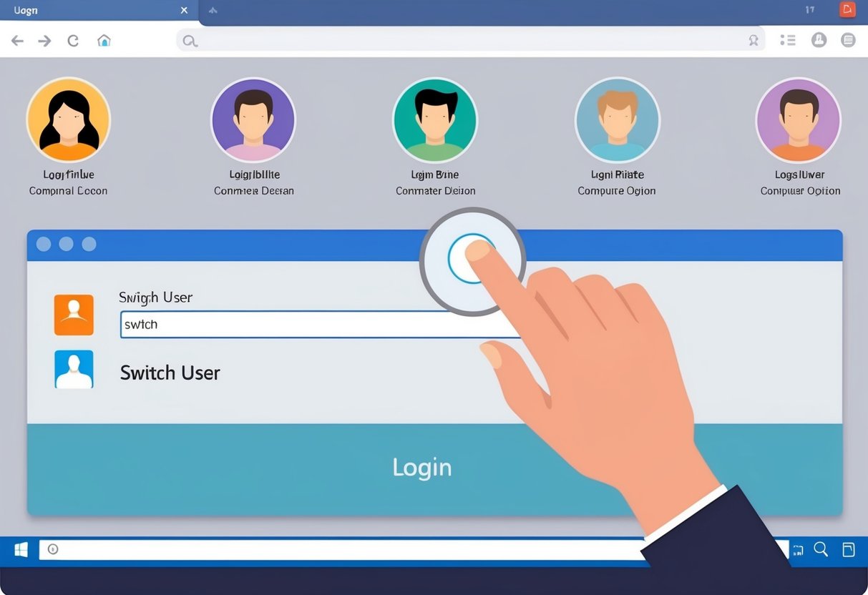The height and width of the screenshot is (595, 868).
Task: Click the browser Back arrow
Action: coord(16,40)
